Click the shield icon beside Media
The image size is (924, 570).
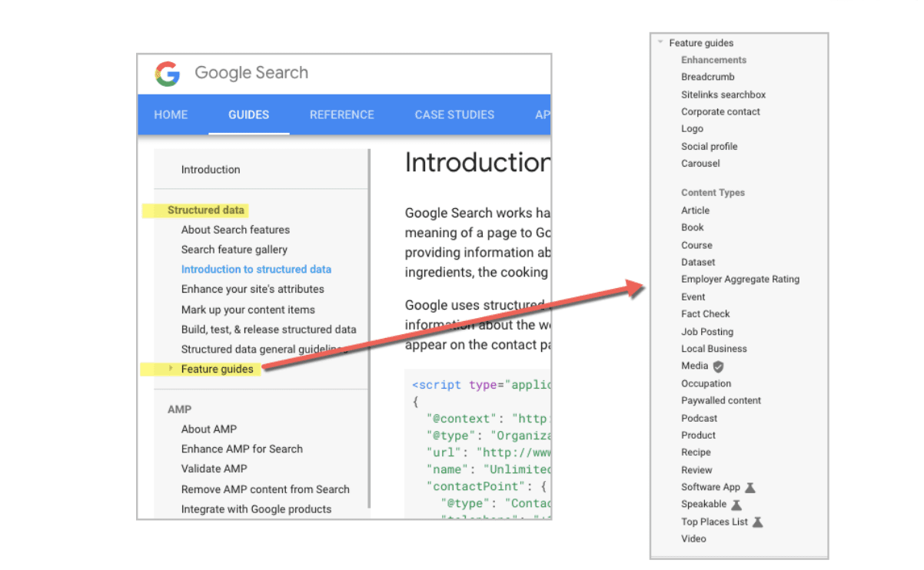pos(719,366)
